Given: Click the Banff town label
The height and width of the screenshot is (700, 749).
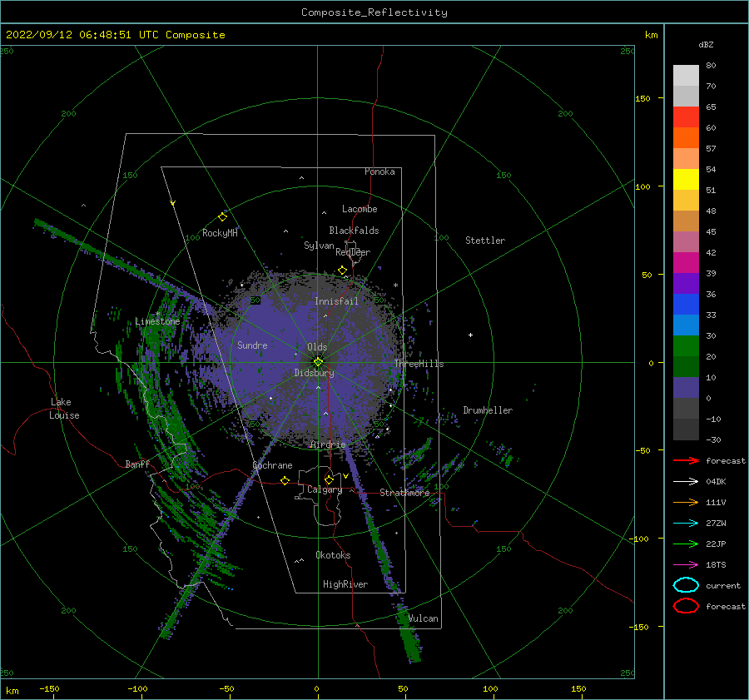Looking at the screenshot, I should (137, 464).
